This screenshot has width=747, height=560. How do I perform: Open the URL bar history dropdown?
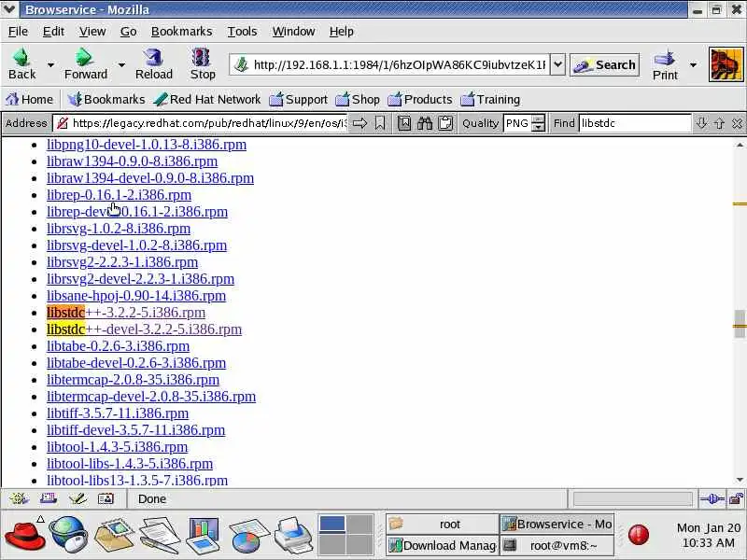point(557,64)
